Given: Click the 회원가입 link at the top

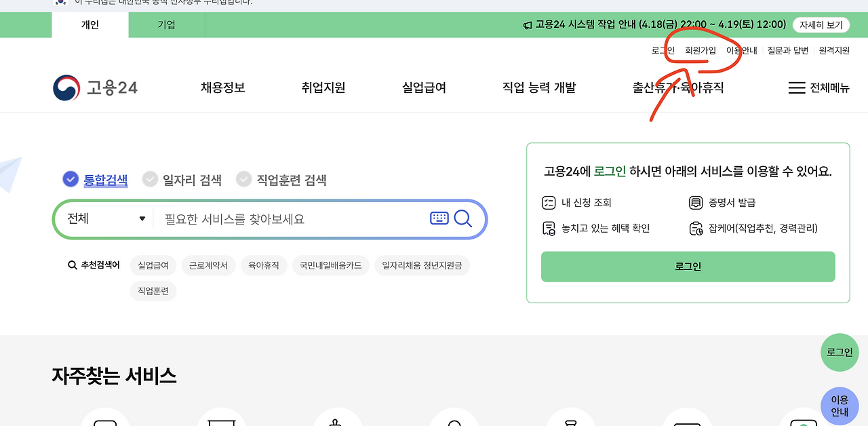Looking at the screenshot, I should (x=701, y=50).
